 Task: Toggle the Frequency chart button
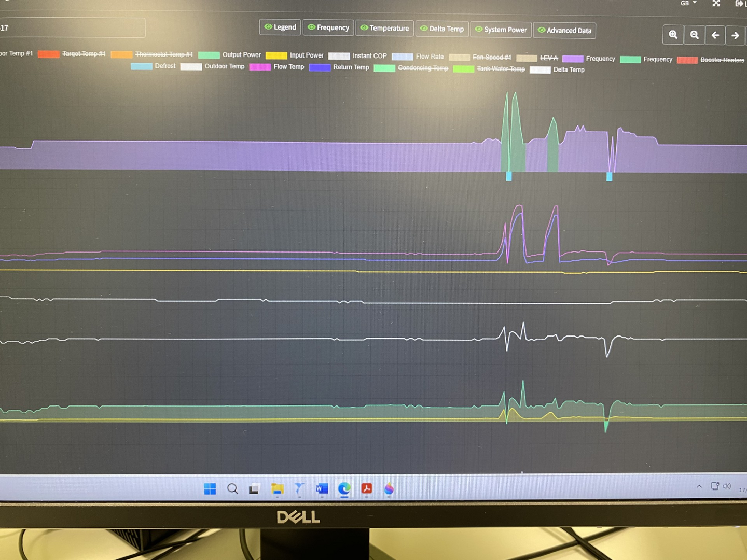click(328, 27)
